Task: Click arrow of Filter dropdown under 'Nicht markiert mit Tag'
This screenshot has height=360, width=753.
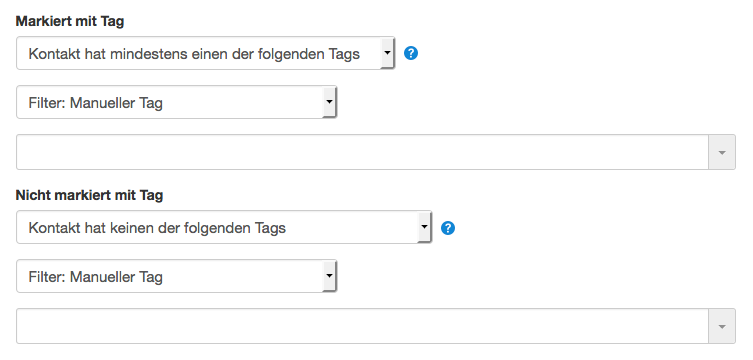Action: coord(329,276)
